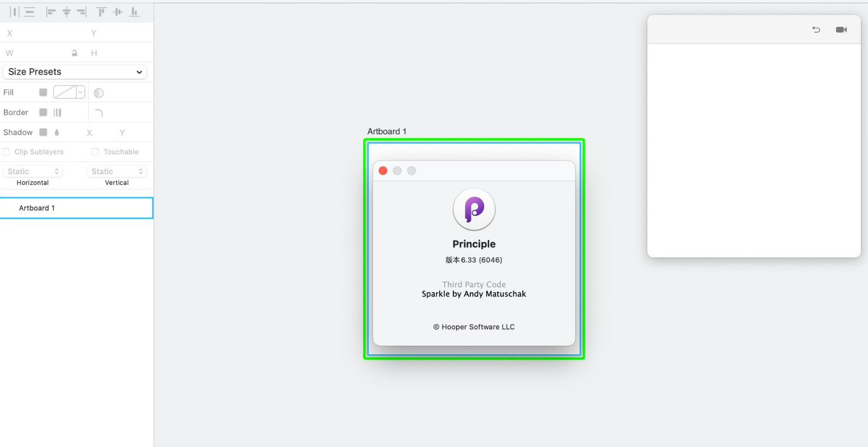
Task: Click the W width input field
Action: (36, 53)
